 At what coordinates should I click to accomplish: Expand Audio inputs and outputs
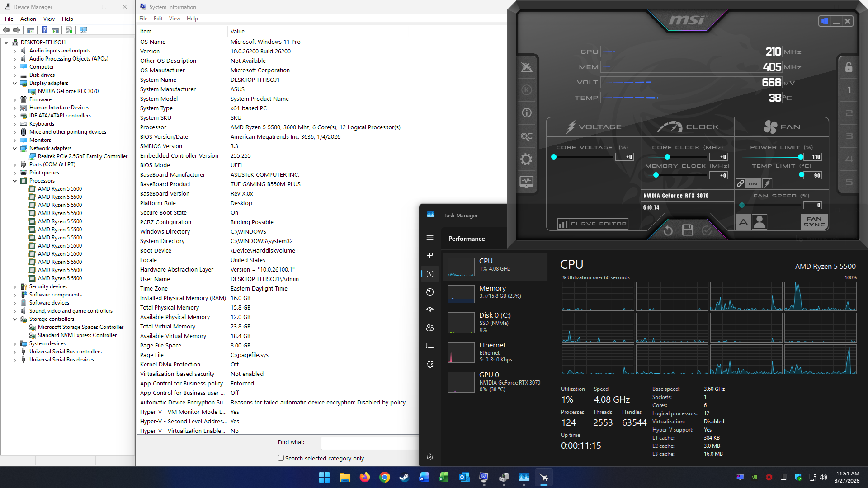[x=14, y=51]
